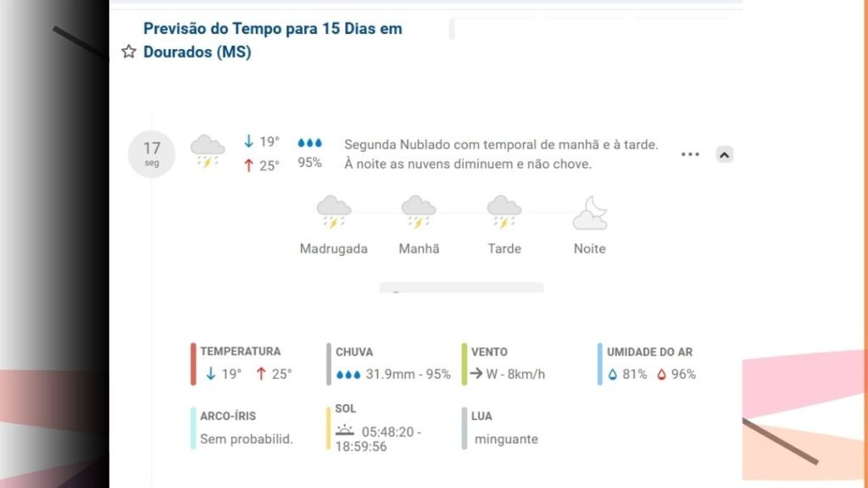868x488 pixels.
Task: Click the Segunda Nublado forecast description
Action: click(x=501, y=154)
